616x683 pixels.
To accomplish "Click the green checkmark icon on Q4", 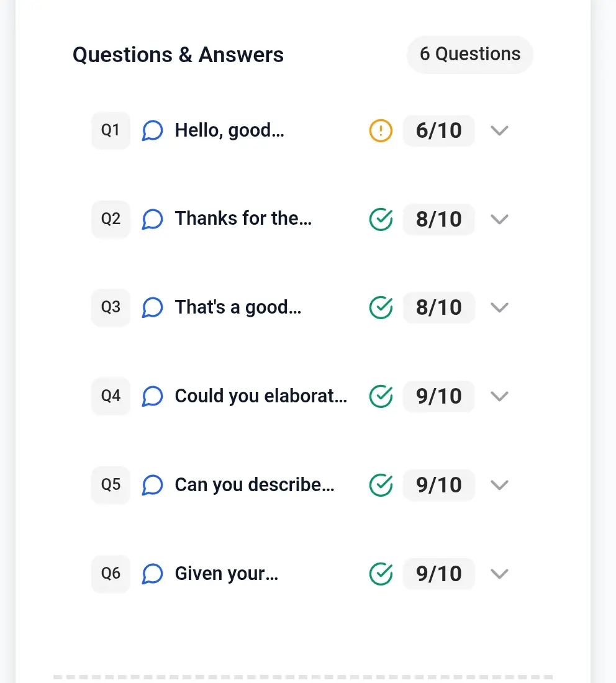I will pos(381,396).
